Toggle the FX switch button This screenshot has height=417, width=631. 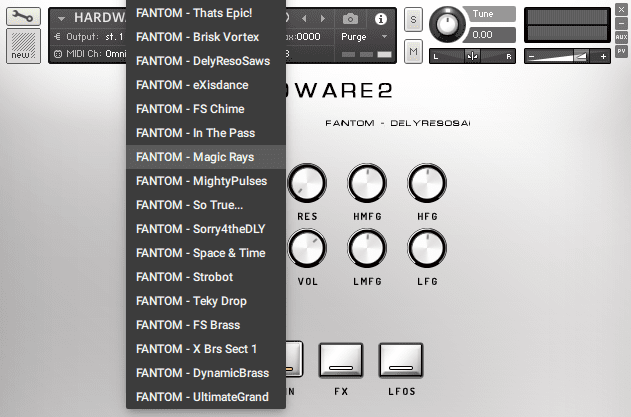coord(340,360)
